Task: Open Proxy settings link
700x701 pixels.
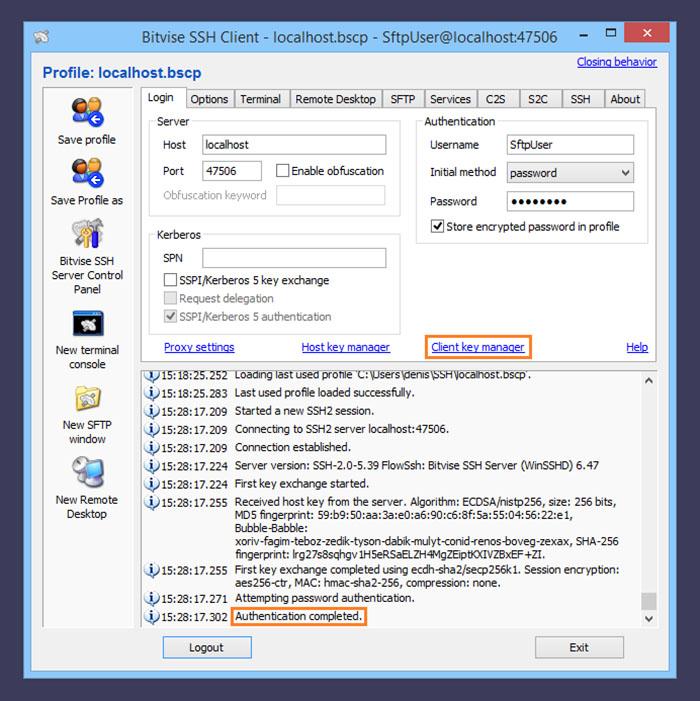Action: click(199, 347)
